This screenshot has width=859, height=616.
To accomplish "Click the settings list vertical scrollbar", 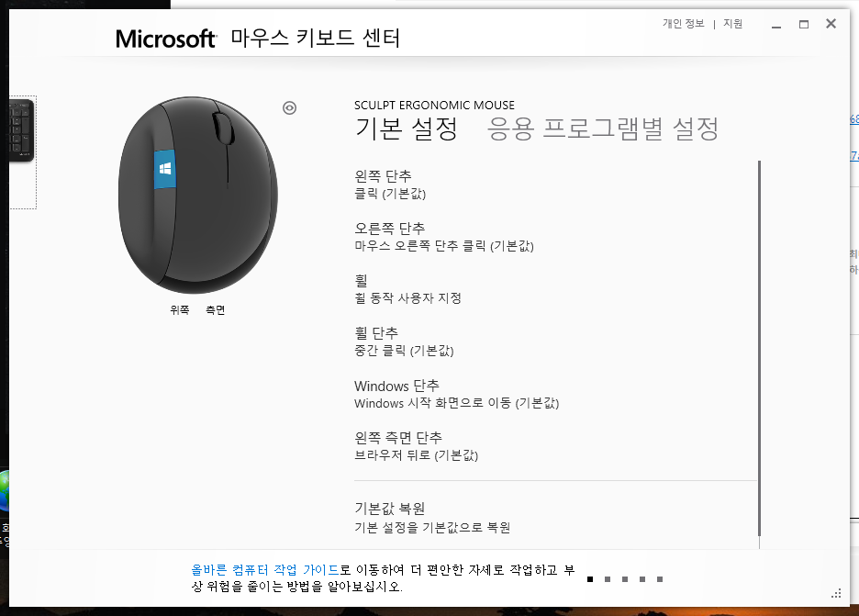I will 759,349.
